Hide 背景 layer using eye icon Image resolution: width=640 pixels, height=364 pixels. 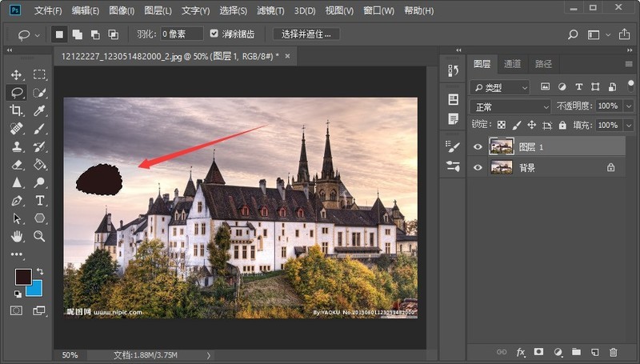pyautogui.click(x=478, y=168)
